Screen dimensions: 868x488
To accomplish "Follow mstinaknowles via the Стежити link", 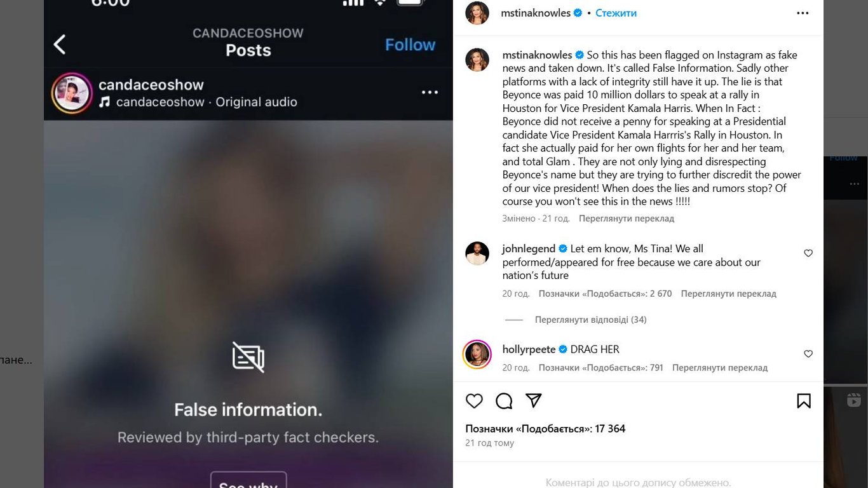I will coord(616,13).
